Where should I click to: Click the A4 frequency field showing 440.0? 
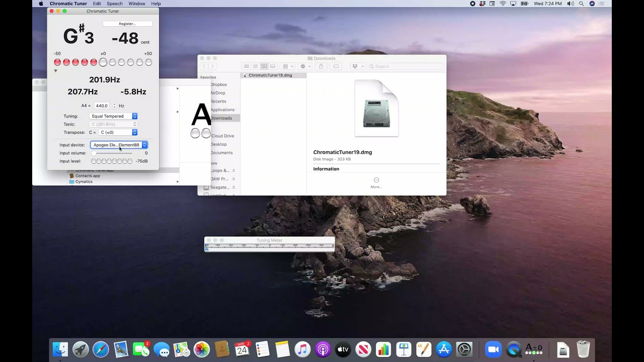pos(102,106)
